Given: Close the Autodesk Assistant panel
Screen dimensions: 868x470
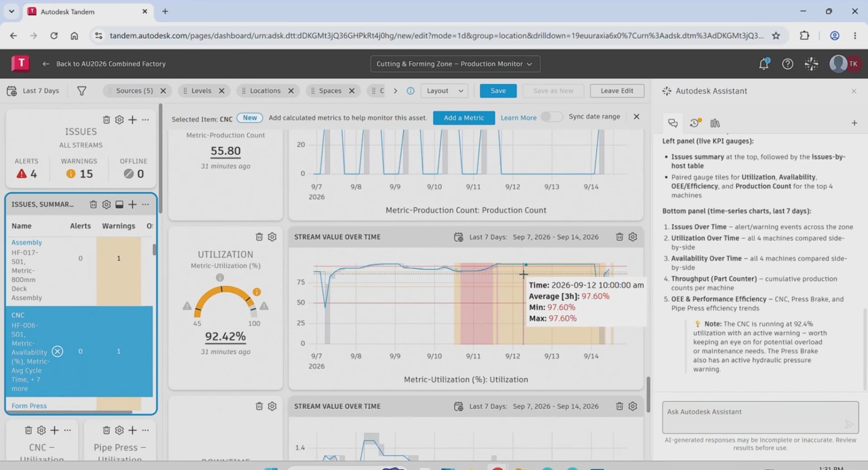Looking at the screenshot, I should coord(854,91).
